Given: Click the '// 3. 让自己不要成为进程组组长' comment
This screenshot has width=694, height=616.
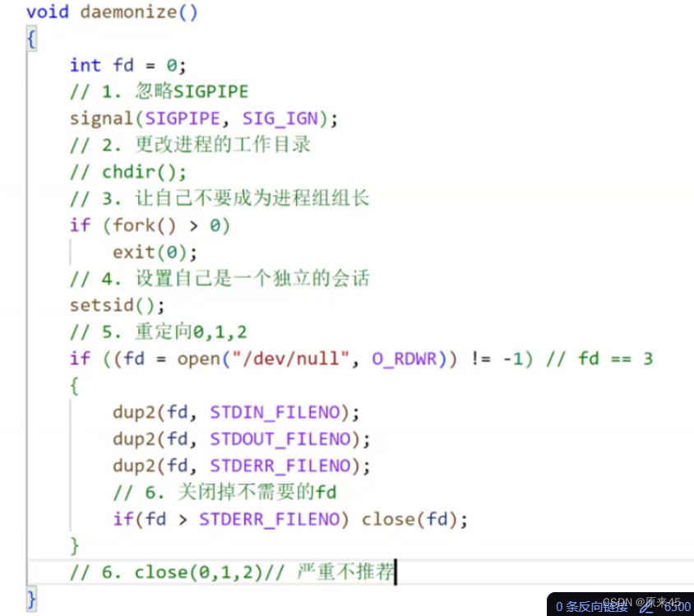Looking at the screenshot, I should click(219, 198).
